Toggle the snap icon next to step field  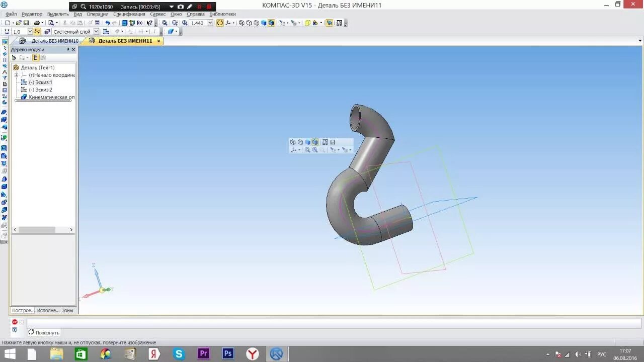[x=37, y=31]
